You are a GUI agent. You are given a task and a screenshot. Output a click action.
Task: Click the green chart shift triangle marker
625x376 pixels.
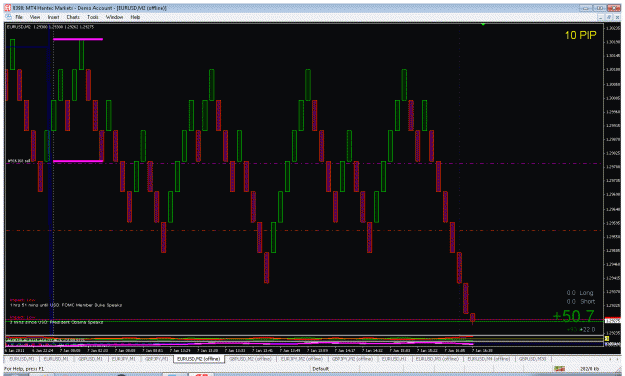pos(483,25)
